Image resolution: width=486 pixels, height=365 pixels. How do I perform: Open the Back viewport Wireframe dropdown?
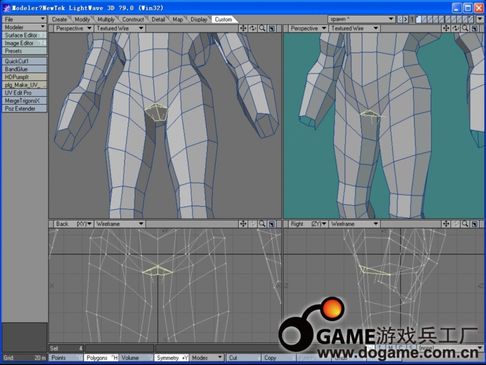(x=120, y=224)
